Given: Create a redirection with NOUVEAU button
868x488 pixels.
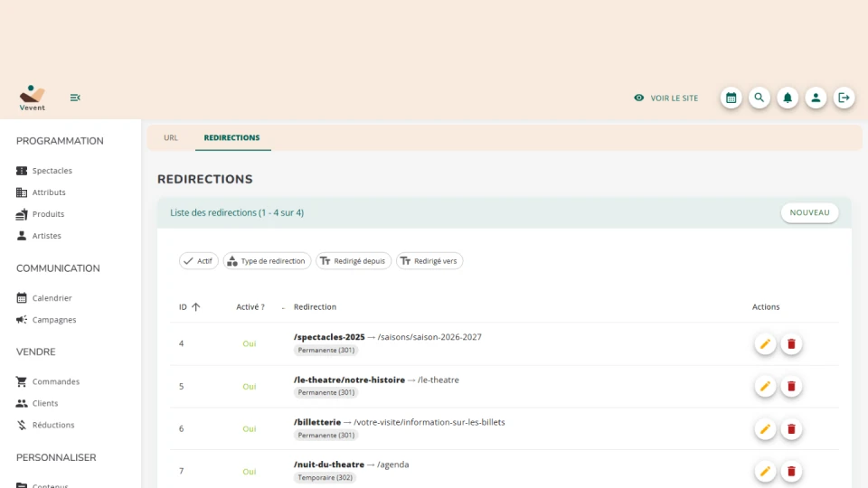Looking at the screenshot, I should (x=809, y=212).
